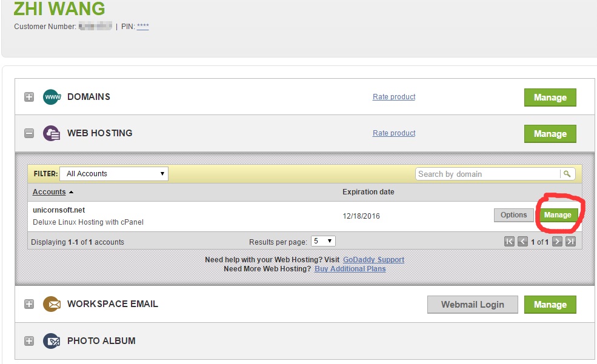Open the Results per page dropdown
597x364 pixels.
click(323, 241)
